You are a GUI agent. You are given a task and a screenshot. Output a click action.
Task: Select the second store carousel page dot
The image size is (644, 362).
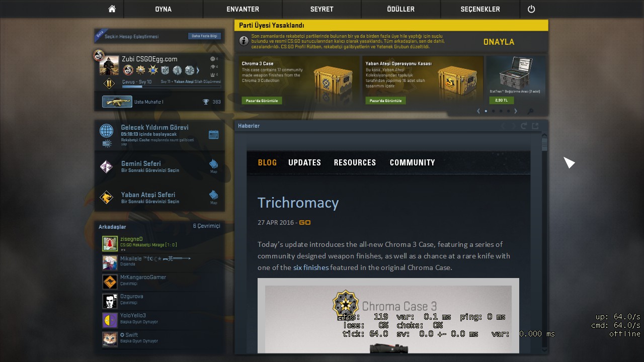(x=493, y=111)
